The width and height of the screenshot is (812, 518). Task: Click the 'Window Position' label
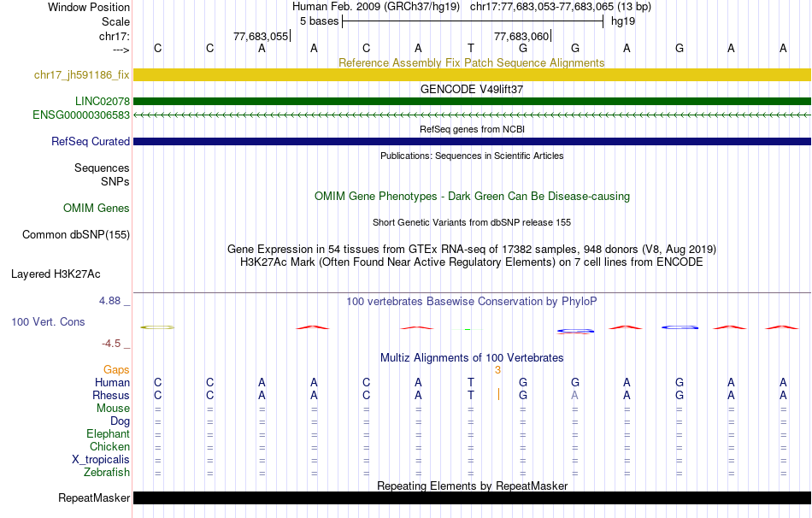coord(89,7)
